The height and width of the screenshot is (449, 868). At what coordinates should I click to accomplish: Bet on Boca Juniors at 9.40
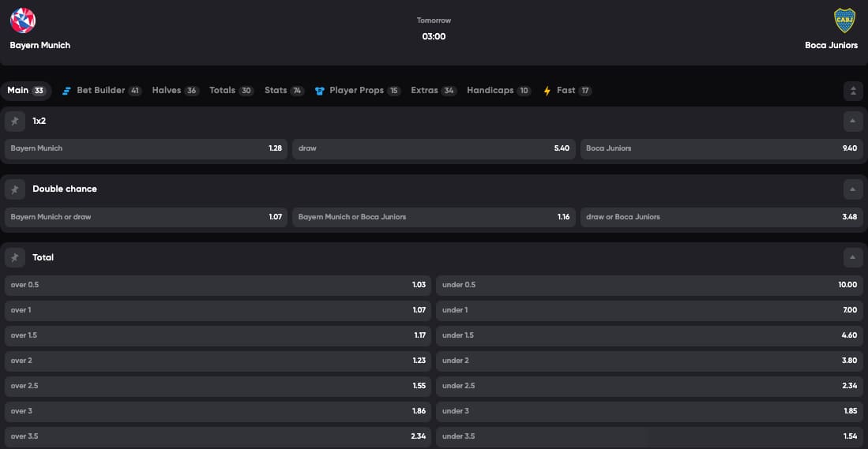(x=722, y=149)
